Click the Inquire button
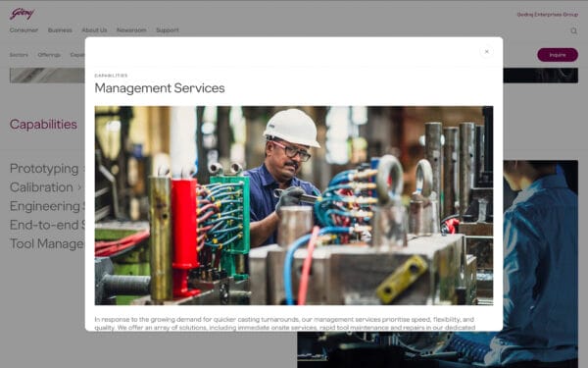Screen dimensions: 588x368 click(558, 55)
